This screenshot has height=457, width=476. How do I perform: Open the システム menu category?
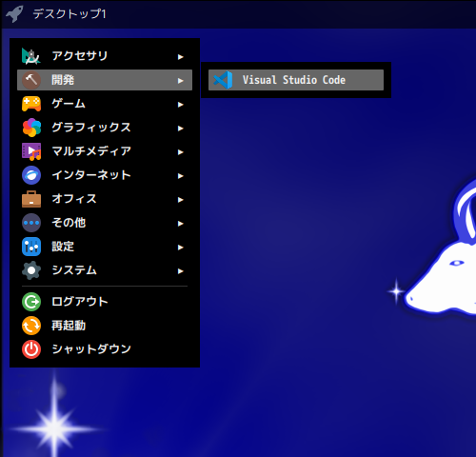pyautogui.click(x=105, y=270)
